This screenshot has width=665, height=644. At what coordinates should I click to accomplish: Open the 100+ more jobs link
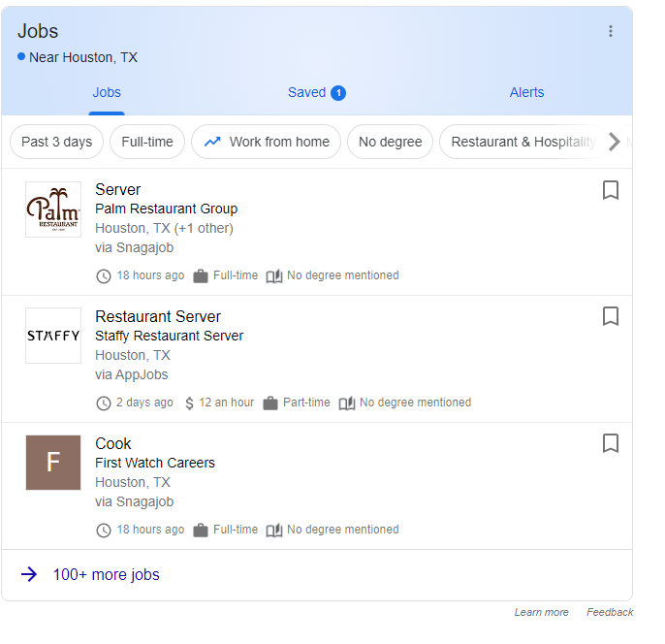click(x=106, y=574)
